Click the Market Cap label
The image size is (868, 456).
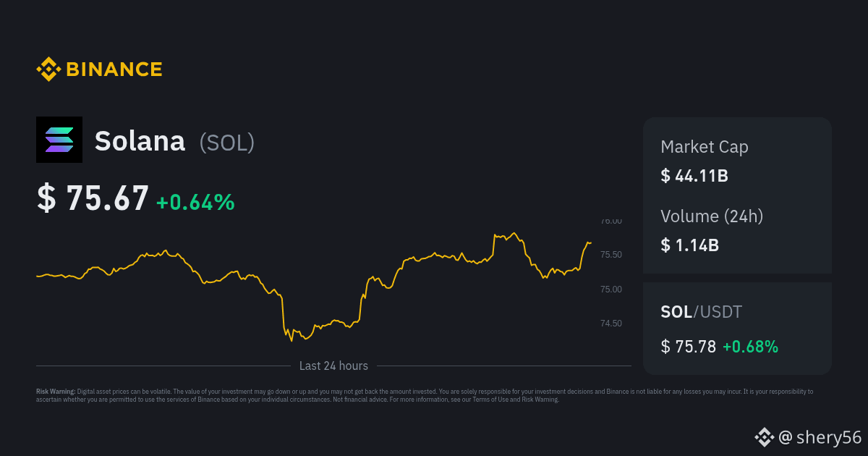pyautogui.click(x=705, y=147)
